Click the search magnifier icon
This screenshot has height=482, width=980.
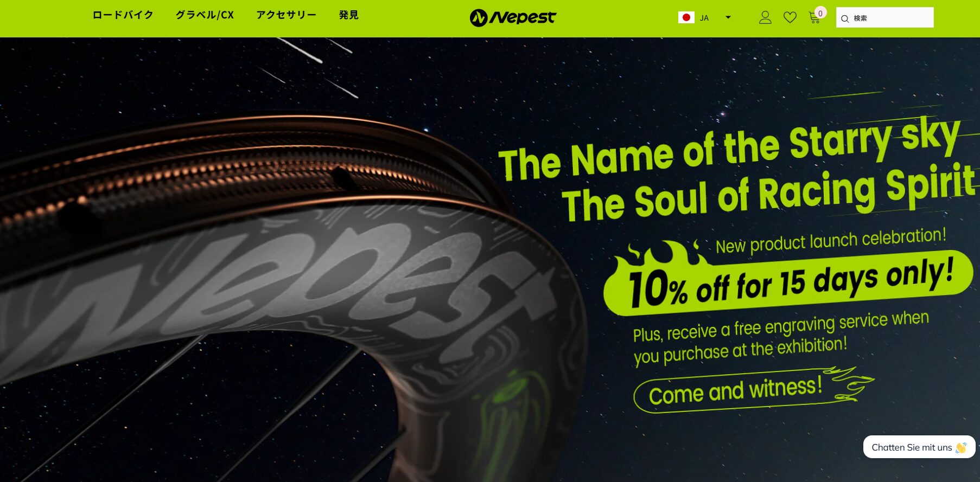point(845,19)
